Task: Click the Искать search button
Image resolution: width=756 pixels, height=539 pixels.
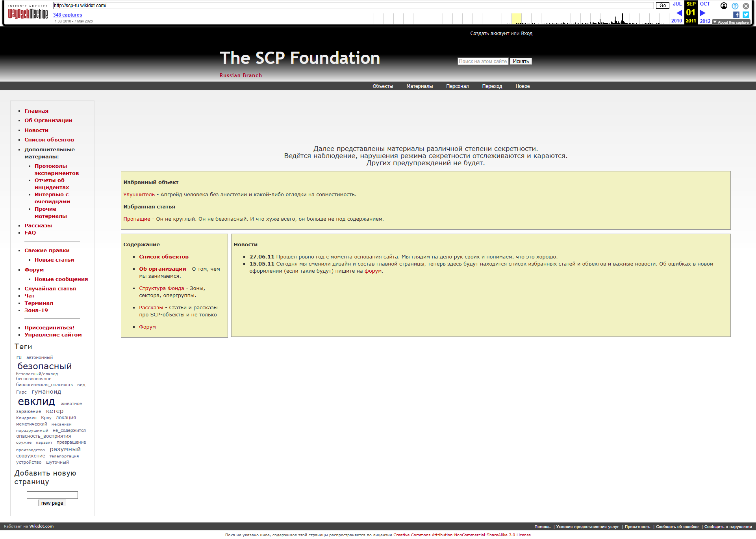Action: tap(521, 61)
